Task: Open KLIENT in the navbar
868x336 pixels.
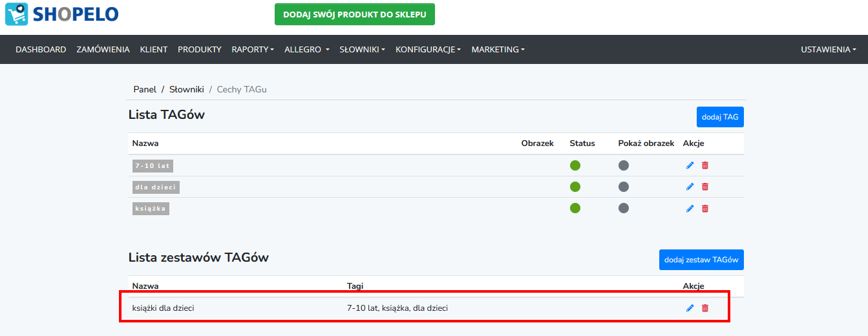Action: click(x=154, y=49)
